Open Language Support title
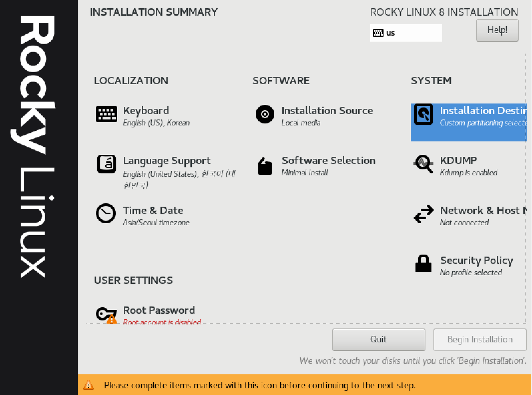 (x=167, y=161)
